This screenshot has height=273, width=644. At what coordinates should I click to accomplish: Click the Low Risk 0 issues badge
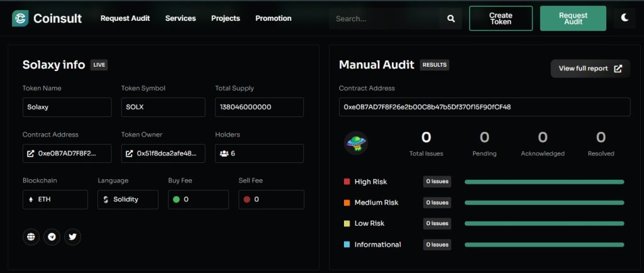[437, 223]
